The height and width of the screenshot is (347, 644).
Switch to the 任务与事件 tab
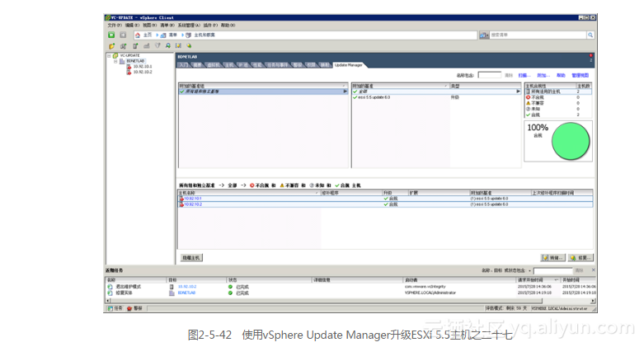coord(277,65)
